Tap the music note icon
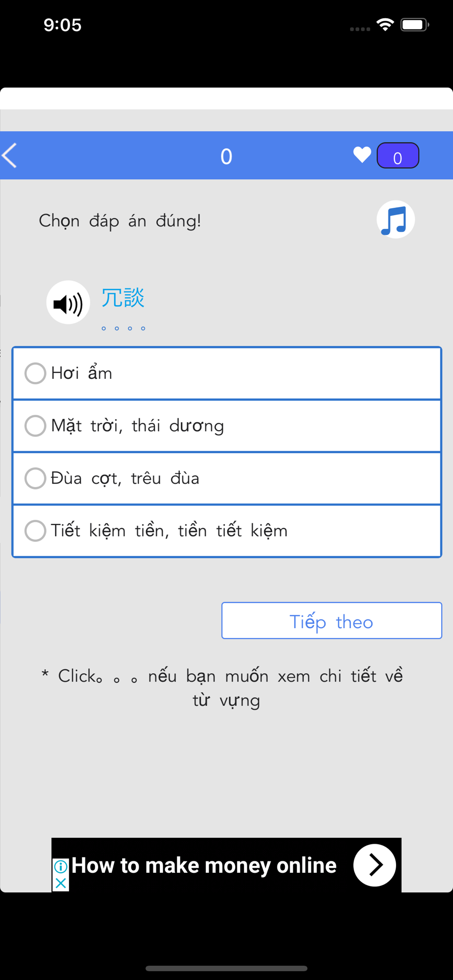453x980 pixels. pyautogui.click(x=396, y=220)
